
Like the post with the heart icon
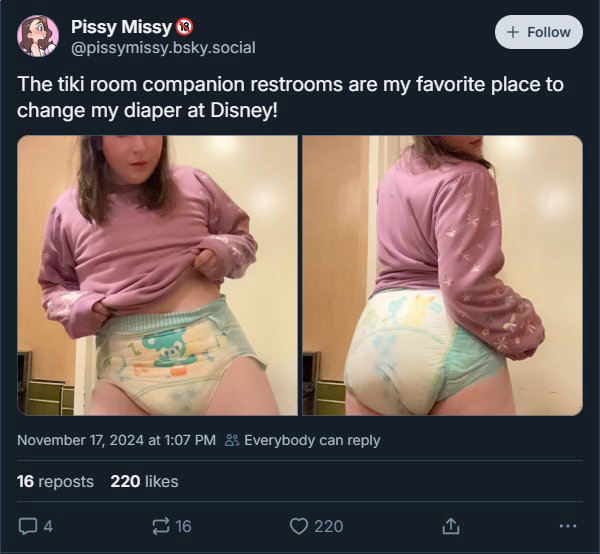click(x=298, y=526)
